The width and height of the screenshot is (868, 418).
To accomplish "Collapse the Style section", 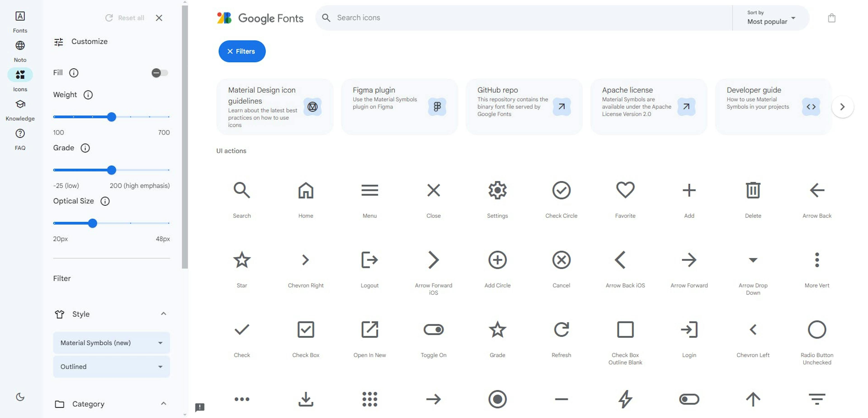I will 164,314.
